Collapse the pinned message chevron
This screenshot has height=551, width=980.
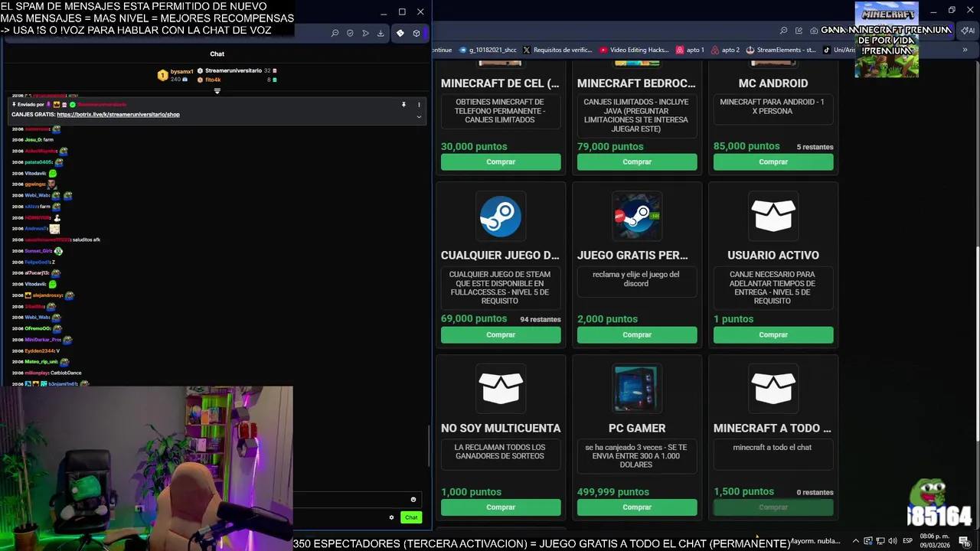click(x=419, y=116)
